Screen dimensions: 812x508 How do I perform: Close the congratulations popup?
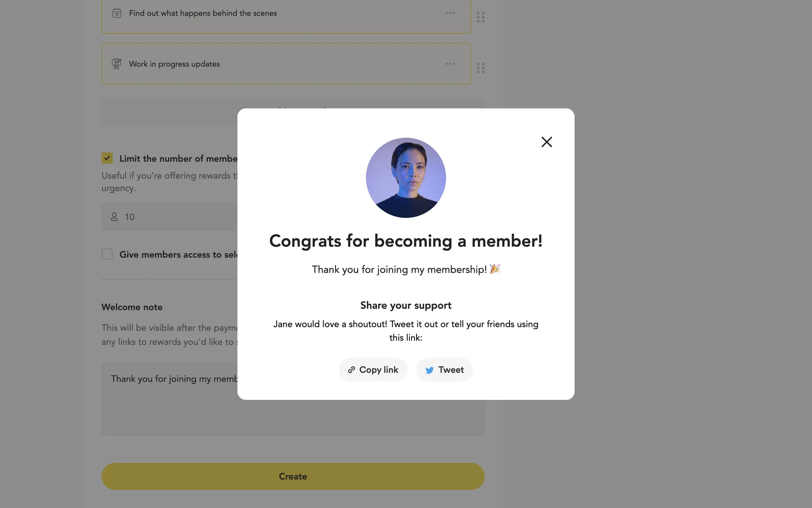(x=546, y=142)
